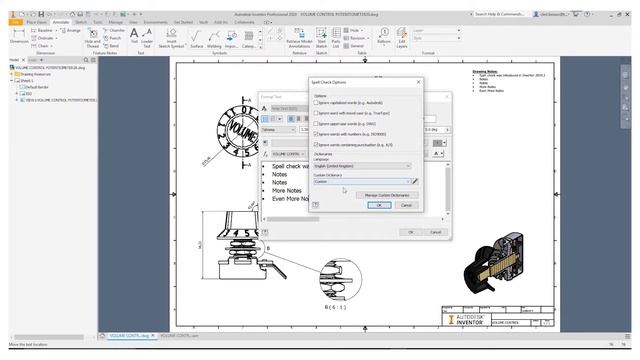
Task: Select the Import symbol tool
Action: [231, 39]
